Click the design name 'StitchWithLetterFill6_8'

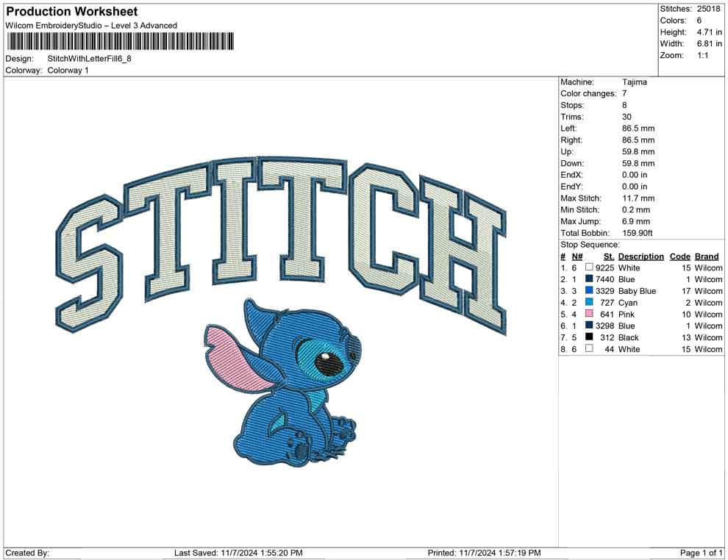[x=89, y=59]
